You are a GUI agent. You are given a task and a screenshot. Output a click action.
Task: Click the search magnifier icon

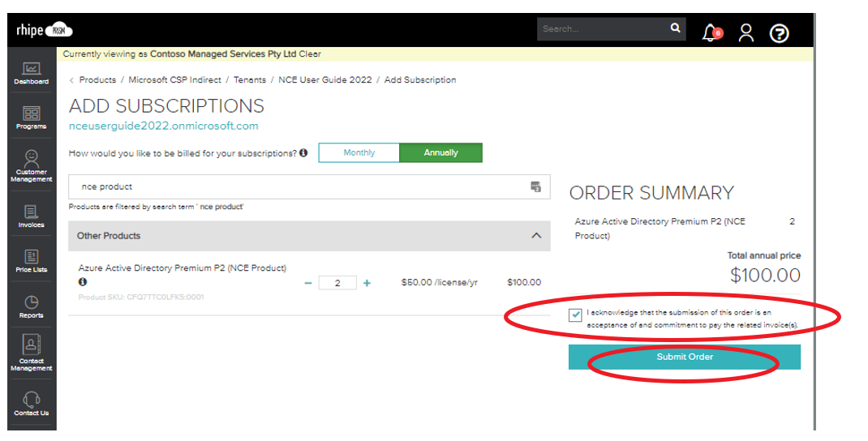click(676, 28)
